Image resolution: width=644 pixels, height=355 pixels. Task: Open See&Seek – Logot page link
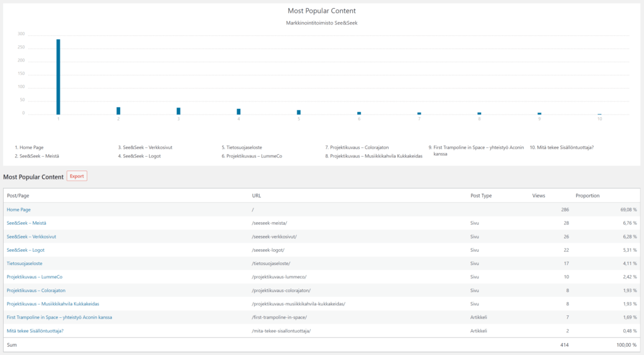[25, 250]
